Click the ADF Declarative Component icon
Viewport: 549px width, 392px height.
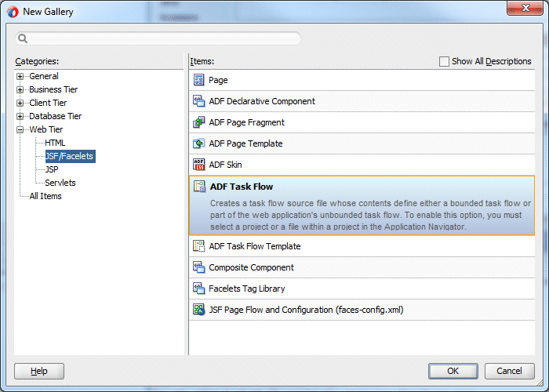[x=199, y=101]
